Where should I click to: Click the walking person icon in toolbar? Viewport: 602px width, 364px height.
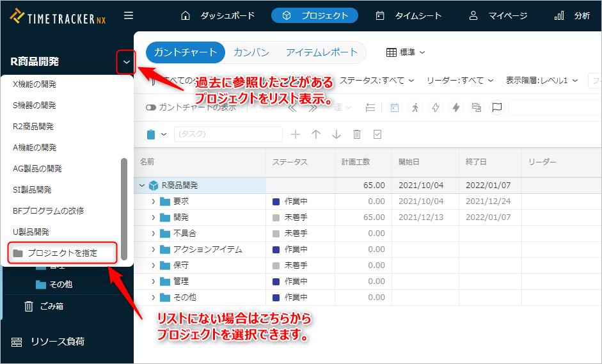[415, 107]
